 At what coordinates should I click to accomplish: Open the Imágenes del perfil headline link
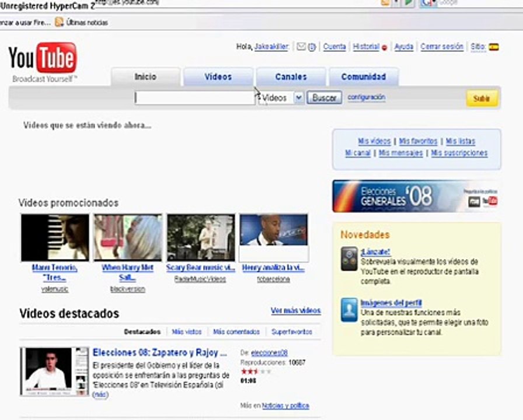(x=391, y=303)
